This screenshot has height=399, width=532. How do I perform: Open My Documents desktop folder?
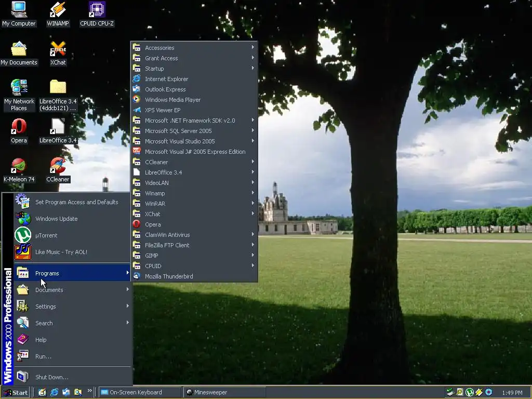pos(19,54)
